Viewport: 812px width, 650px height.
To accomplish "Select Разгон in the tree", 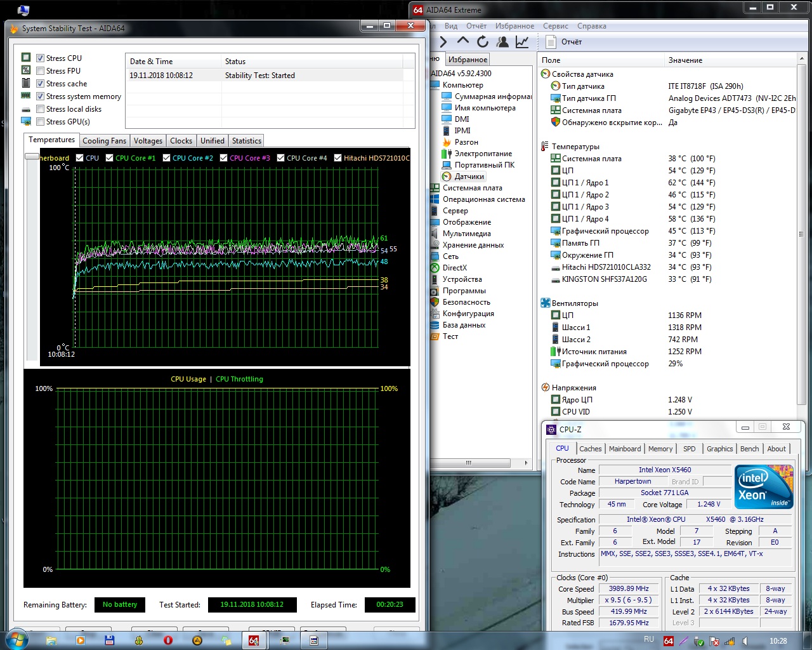I will [x=466, y=142].
